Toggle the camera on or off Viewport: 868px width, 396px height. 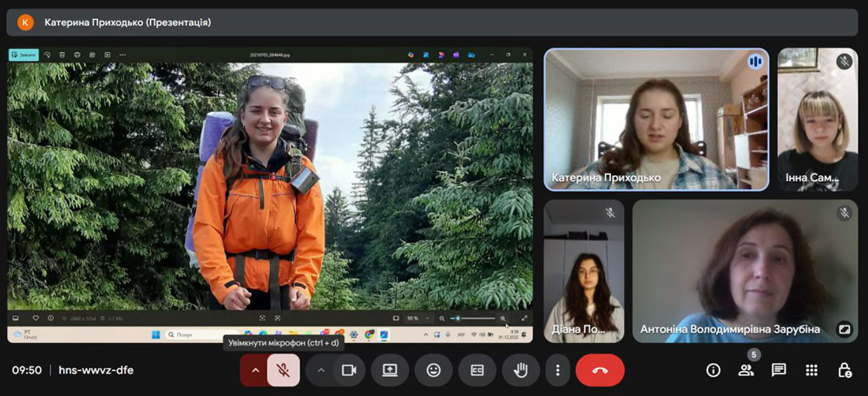tap(349, 370)
